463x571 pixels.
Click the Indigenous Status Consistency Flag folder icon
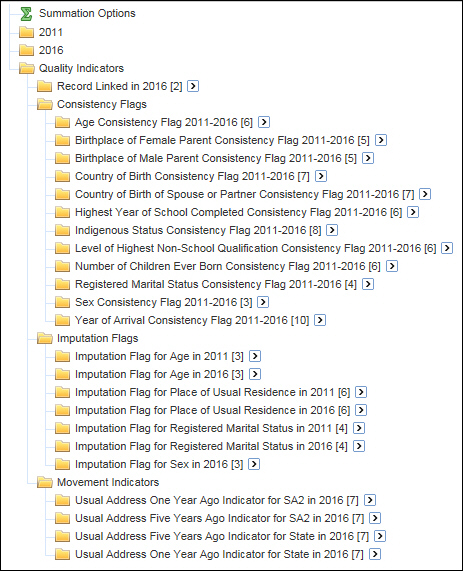coord(62,230)
